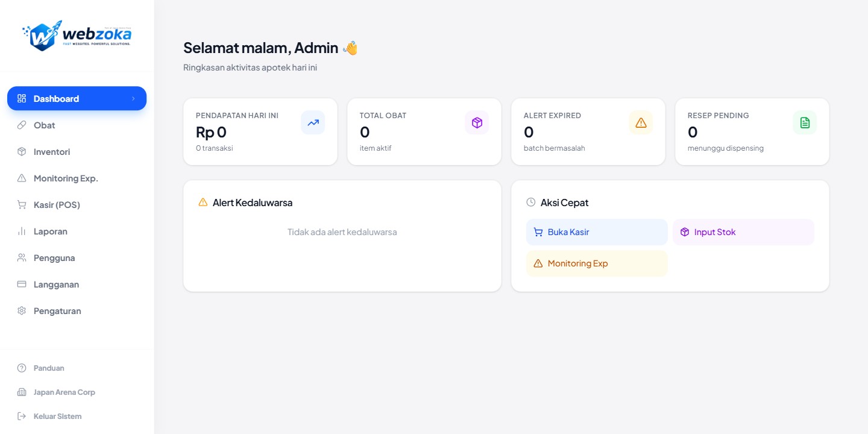The image size is (868, 434).
Task: Open Kasir (POS) from the sidebar
Action: coord(77,204)
